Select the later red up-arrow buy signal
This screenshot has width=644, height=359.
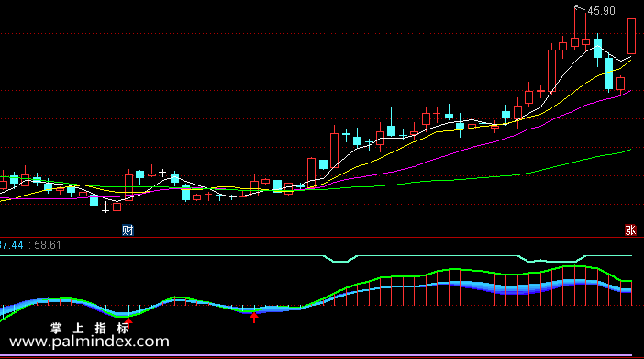254,317
